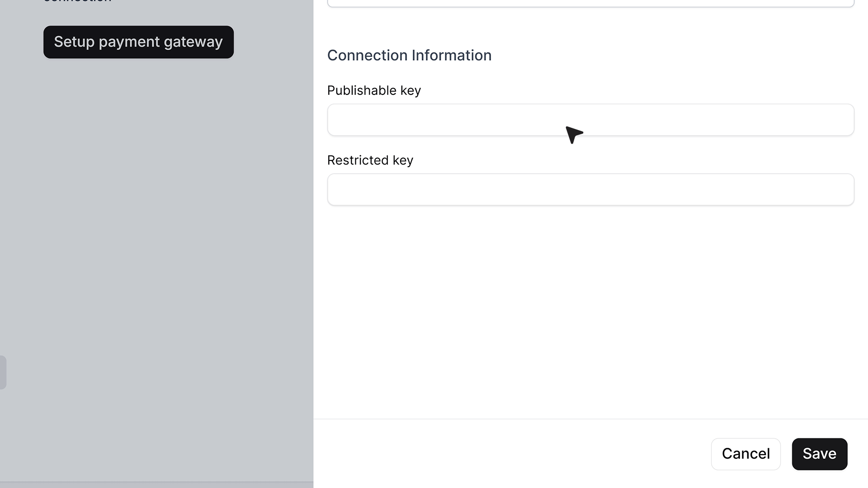Click the Publishable key label
The image size is (868, 488).
(x=374, y=90)
